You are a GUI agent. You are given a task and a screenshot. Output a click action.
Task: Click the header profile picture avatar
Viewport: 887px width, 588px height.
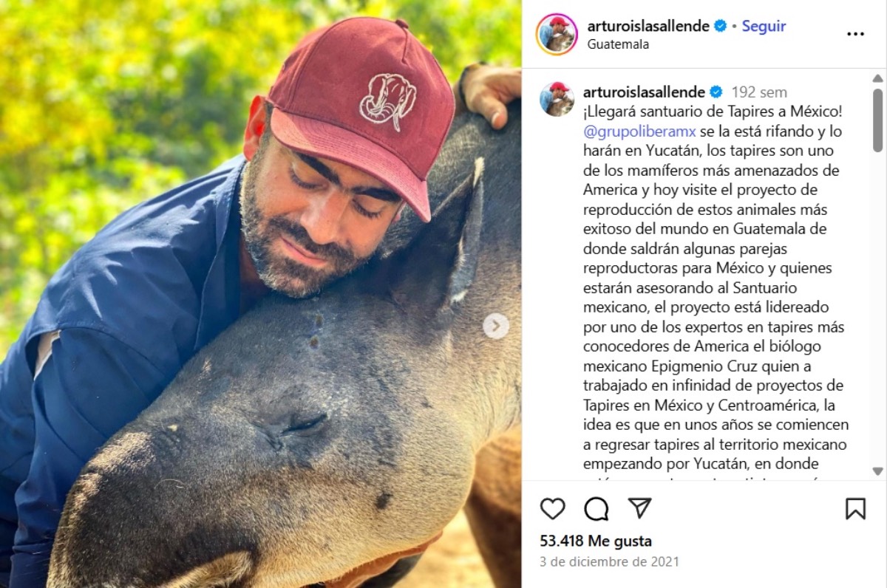point(557,34)
